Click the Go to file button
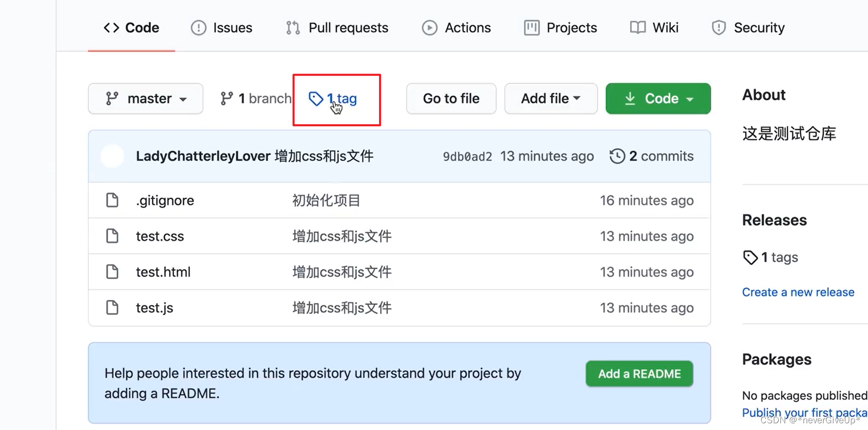This screenshot has width=868, height=430. [451, 98]
